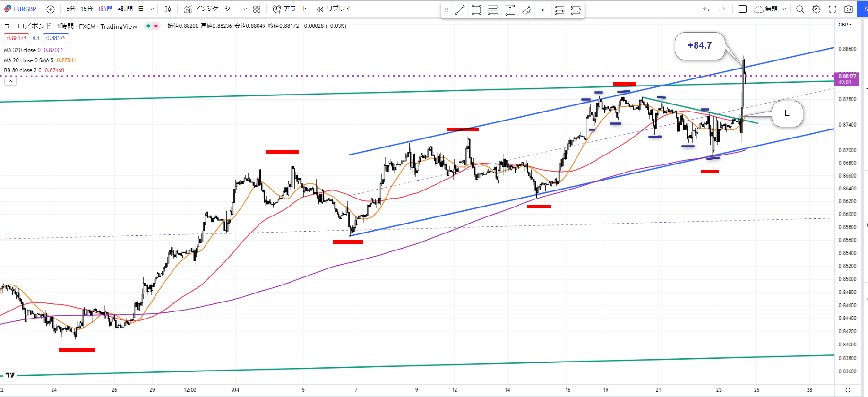868x397 pixels.
Task: Enter fullscreen mode
Action: [833, 9]
